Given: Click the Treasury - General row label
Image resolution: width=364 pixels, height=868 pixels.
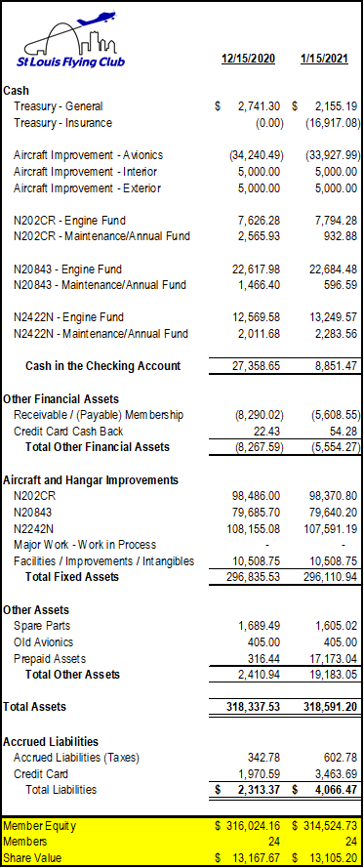Looking at the screenshot, I should click(59, 106).
